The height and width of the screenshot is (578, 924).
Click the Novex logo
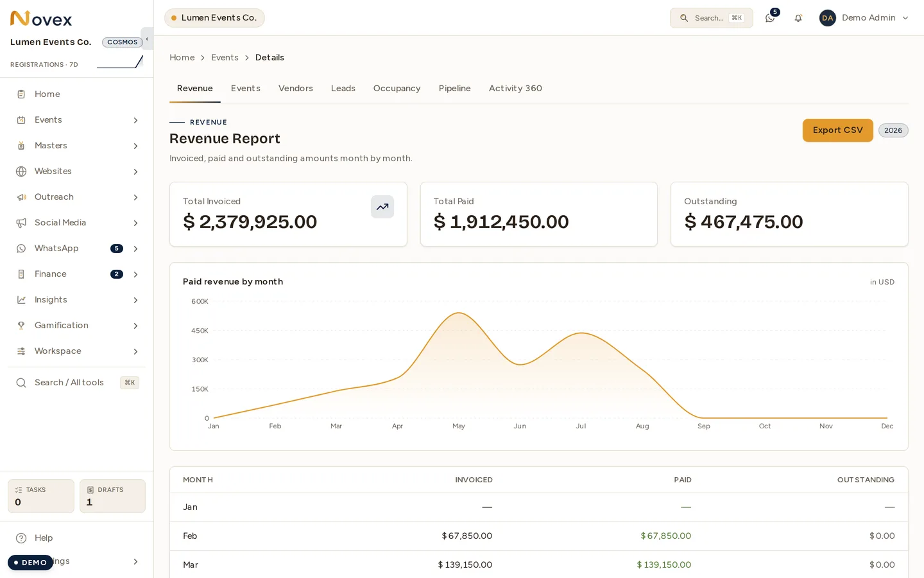click(x=41, y=19)
